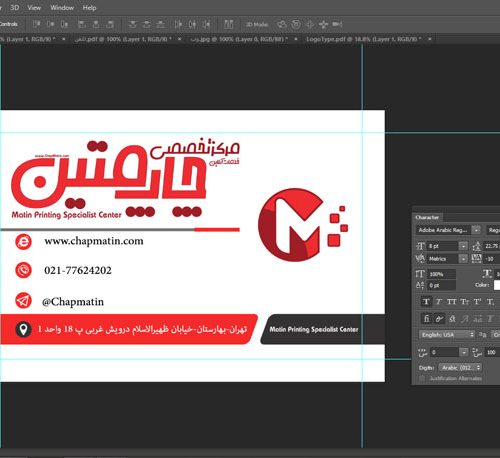Click the Auto-Align Layers icon
Screen dimensions: 500x458
[x=228, y=24]
